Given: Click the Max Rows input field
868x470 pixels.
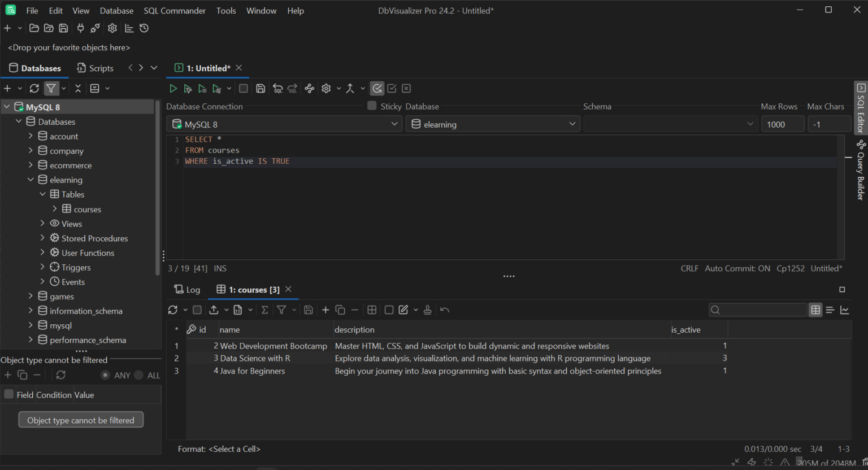Looking at the screenshot, I should pyautogui.click(x=782, y=124).
